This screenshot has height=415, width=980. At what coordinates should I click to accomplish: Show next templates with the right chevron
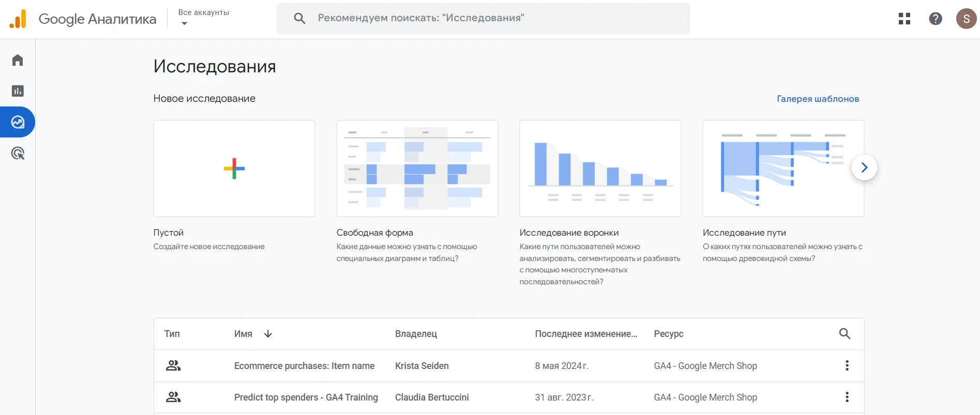[x=864, y=167]
